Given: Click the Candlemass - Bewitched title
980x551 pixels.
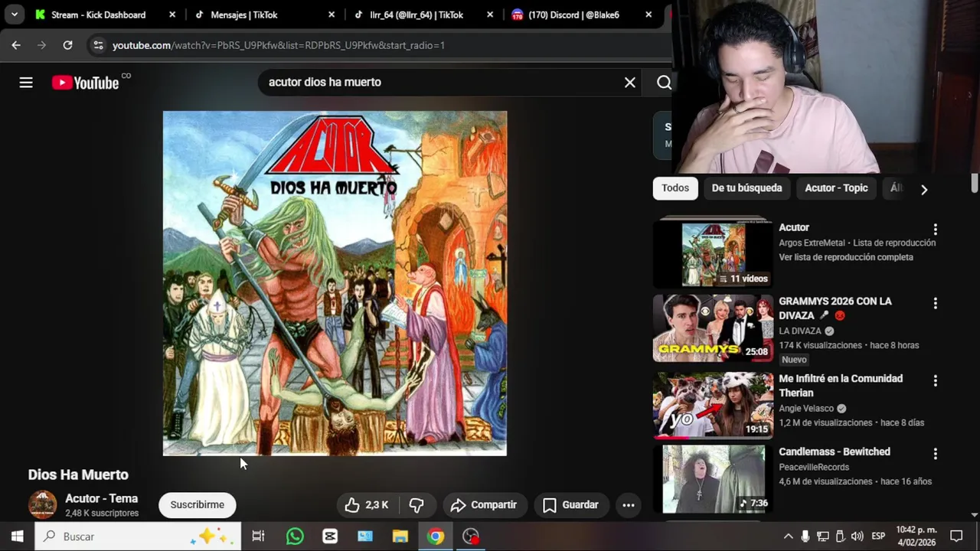Looking at the screenshot, I should pyautogui.click(x=835, y=452).
